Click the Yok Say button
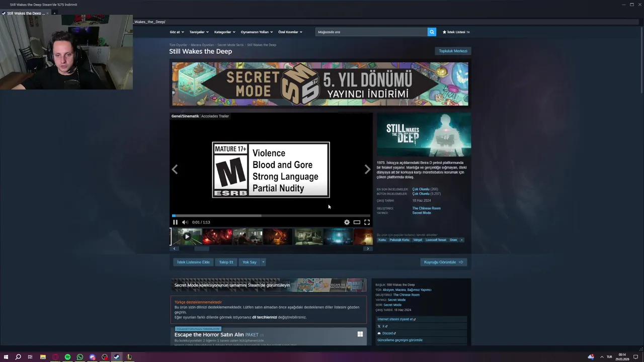The width and height of the screenshot is (644, 362). 250,262
